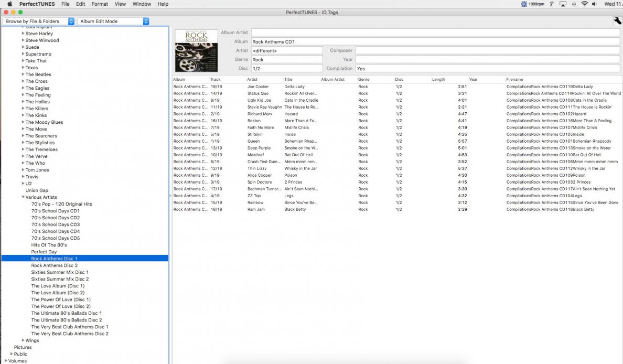The image size is (623, 364).
Task: Select Rock Anthems Disc 2 in the tree
Action: [x=54, y=265]
